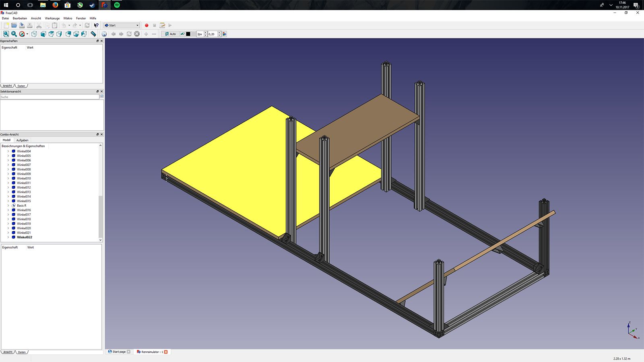Open the Redo history dropdown arrow
644x362 pixels.
pyautogui.click(x=80, y=25)
